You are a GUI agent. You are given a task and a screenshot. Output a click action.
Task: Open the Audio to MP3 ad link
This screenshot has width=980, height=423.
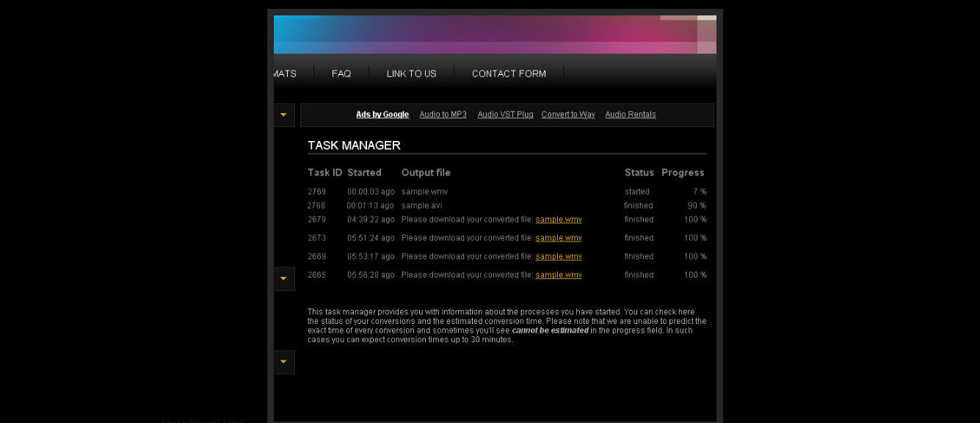point(443,115)
